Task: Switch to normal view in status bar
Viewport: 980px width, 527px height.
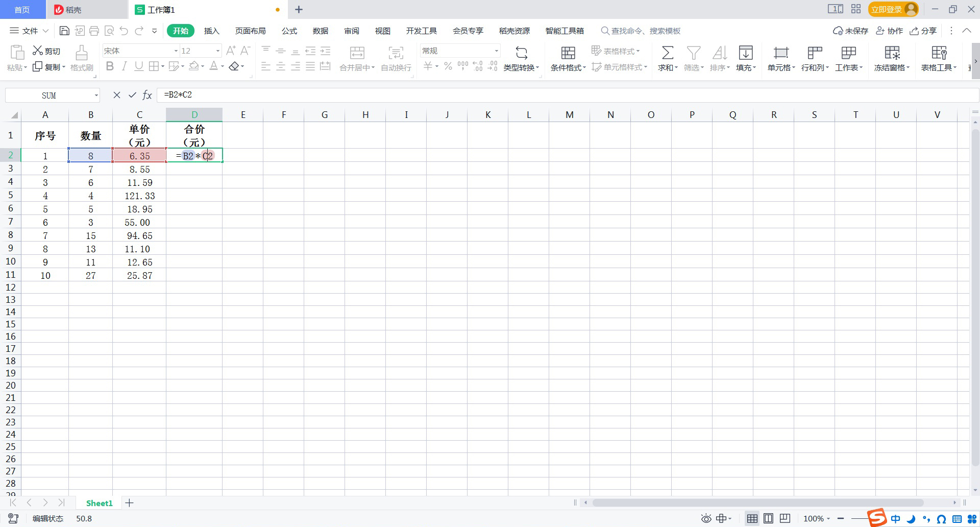Action: point(752,519)
